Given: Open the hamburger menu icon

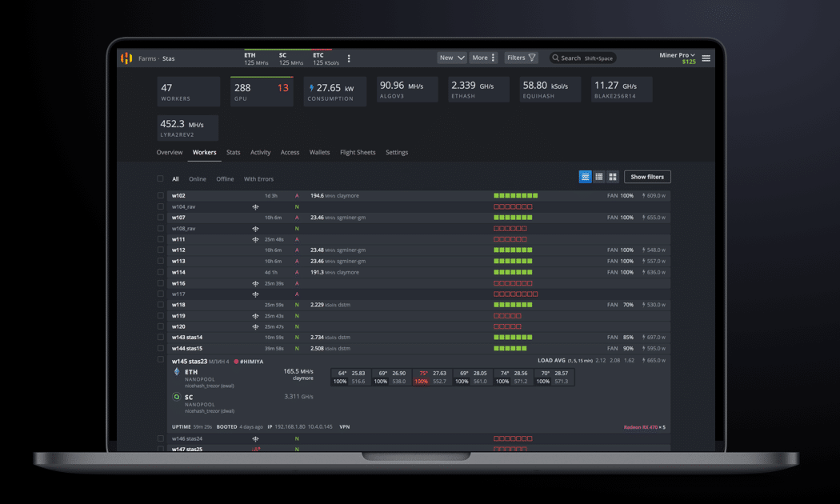Looking at the screenshot, I should pos(706,58).
